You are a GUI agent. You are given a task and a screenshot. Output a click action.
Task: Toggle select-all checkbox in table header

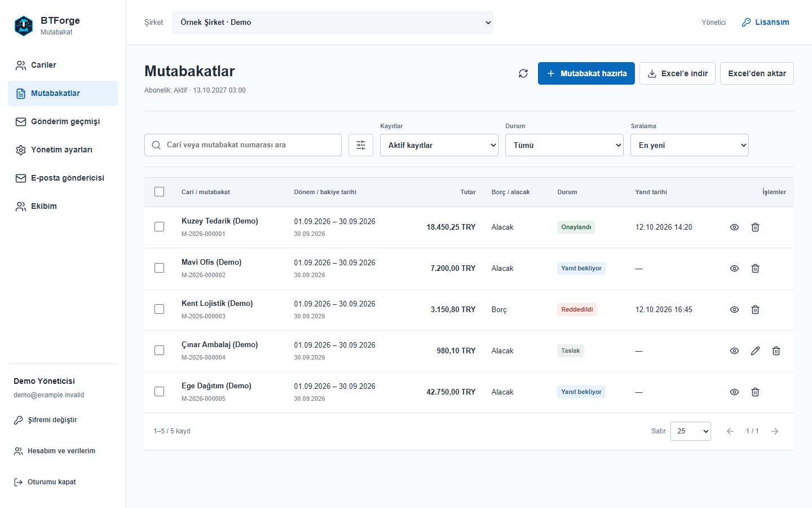[159, 192]
